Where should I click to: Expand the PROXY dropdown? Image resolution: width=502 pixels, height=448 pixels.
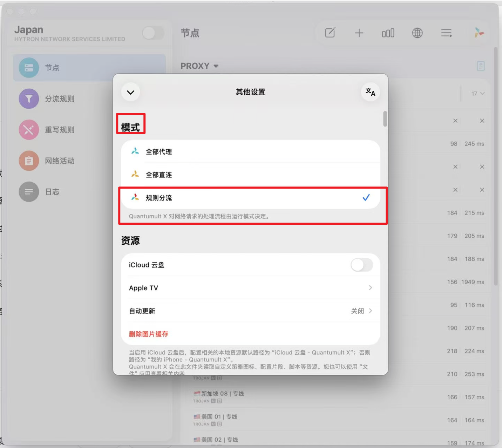(x=199, y=66)
